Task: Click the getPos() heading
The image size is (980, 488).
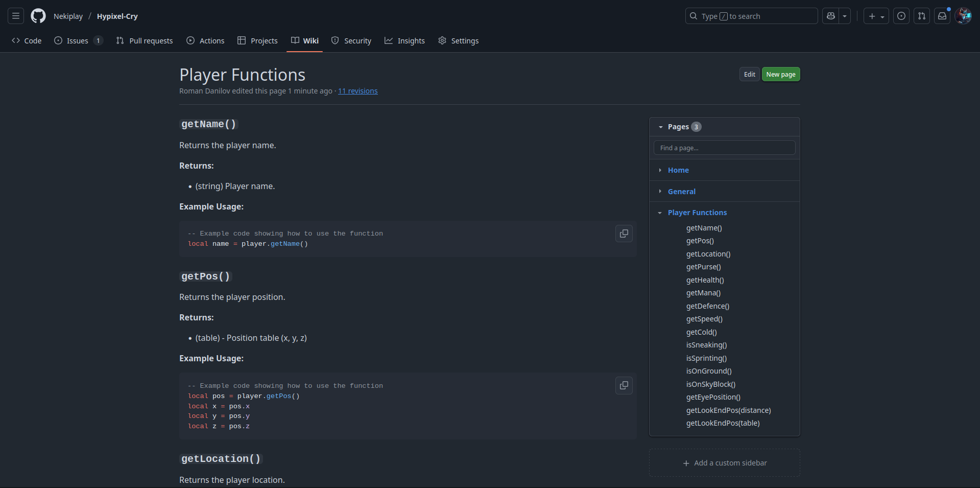Action: click(206, 276)
